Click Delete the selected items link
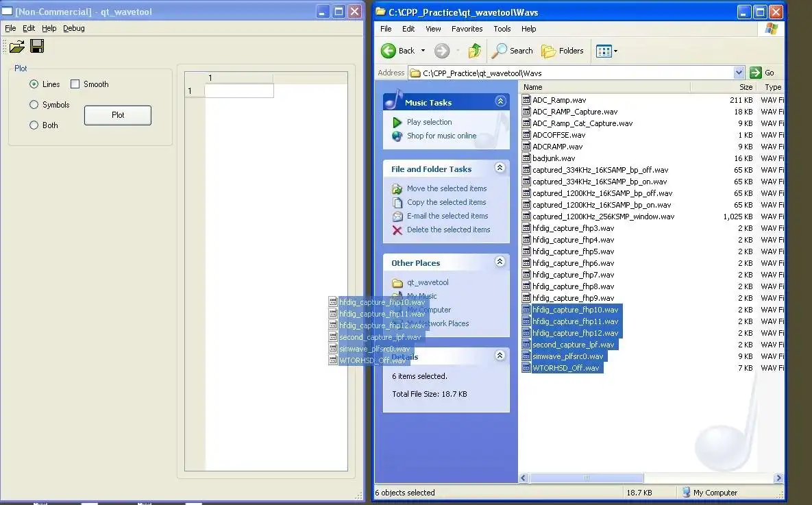This screenshot has height=505, width=812. coord(448,230)
